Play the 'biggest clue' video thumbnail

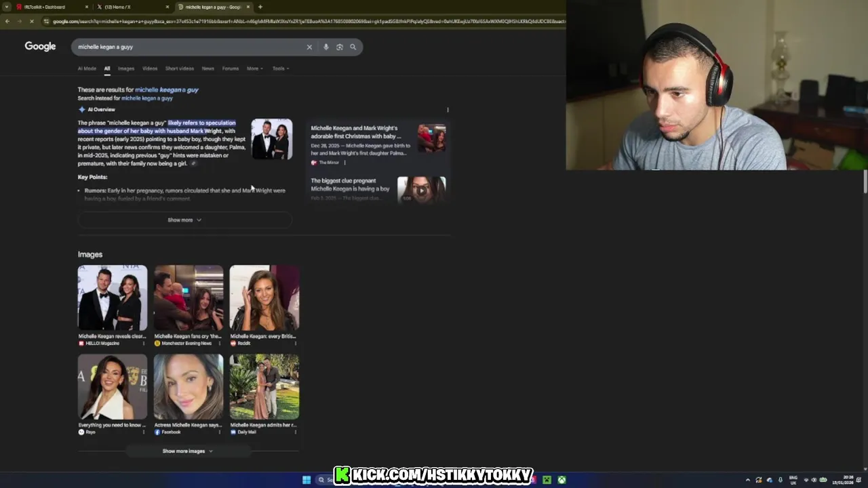point(422,189)
